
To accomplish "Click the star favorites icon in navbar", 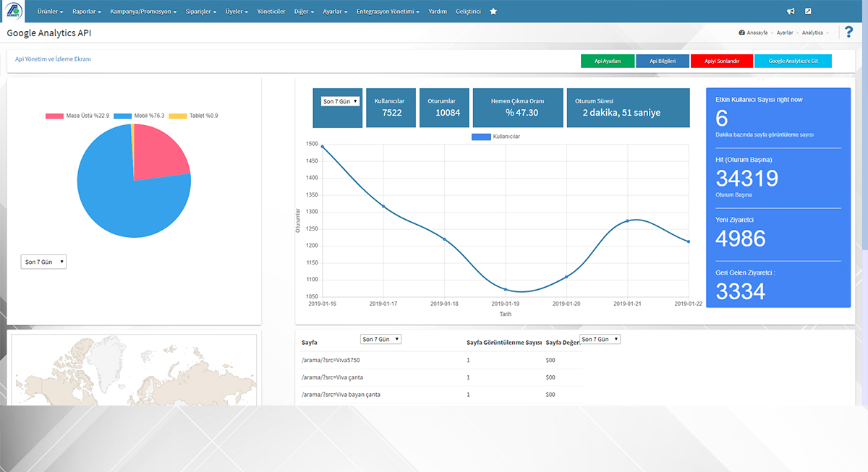I will 493,12.
